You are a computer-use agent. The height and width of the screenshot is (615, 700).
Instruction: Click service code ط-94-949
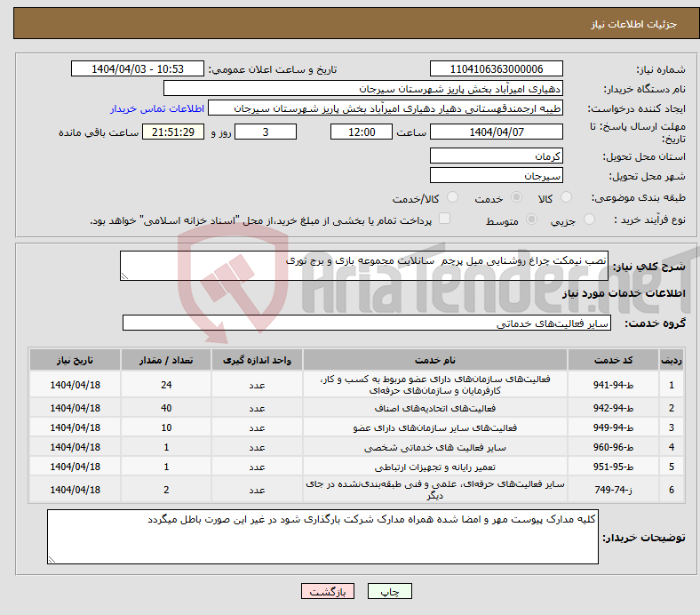[x=613, y=427]
